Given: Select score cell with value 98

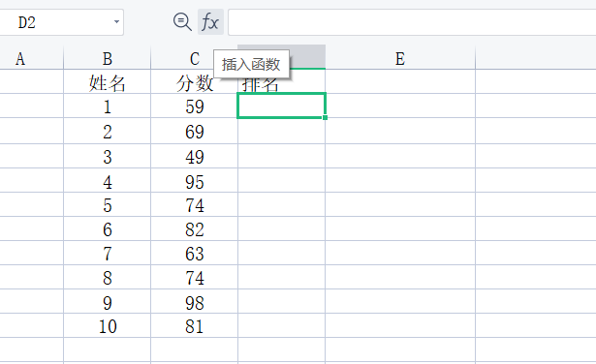Looking at the screenshot, I should pos(194,301).
